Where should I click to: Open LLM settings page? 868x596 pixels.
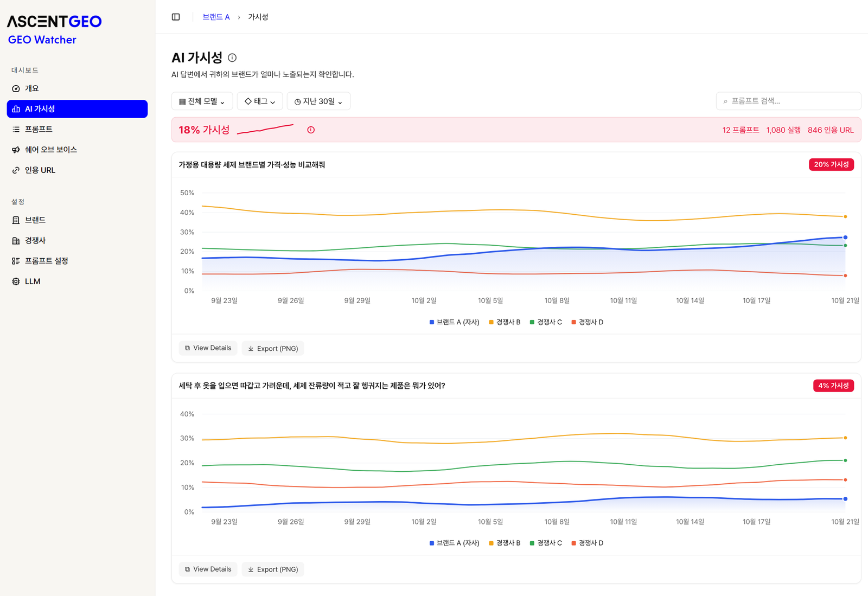click(77, 281)
